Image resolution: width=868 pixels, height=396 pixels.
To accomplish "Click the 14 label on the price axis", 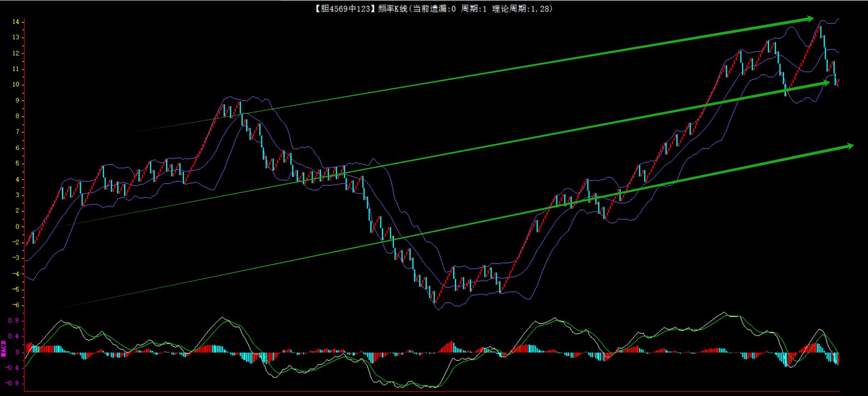I will [16, 22].
